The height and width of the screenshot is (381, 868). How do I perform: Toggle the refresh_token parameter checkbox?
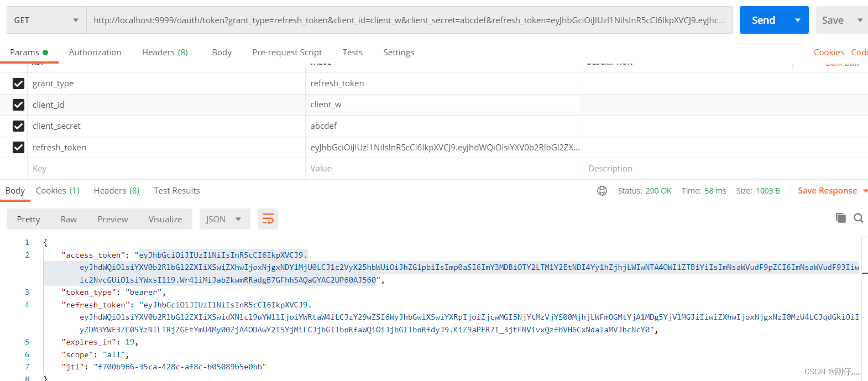coord(18,147)
